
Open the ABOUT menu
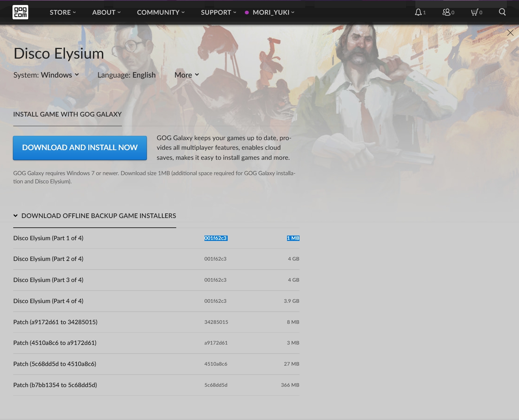tap(107, 12)
